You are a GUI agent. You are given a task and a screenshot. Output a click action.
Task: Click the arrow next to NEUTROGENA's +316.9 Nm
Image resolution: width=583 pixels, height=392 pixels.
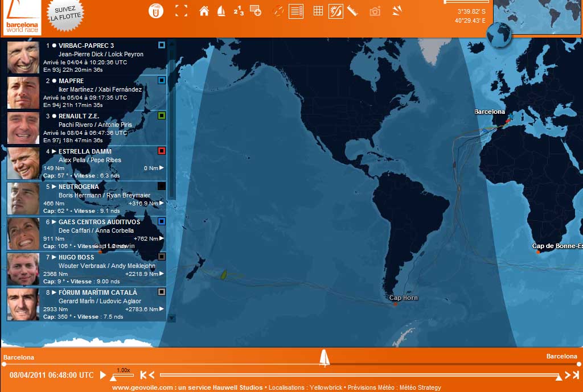(x=162, y=203)
